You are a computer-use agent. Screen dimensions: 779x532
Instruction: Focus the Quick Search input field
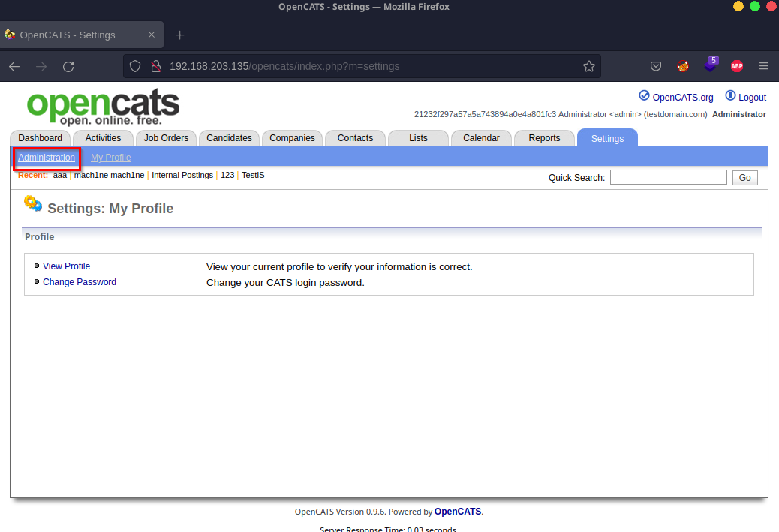pyautogui.click(x=668, y=177)
